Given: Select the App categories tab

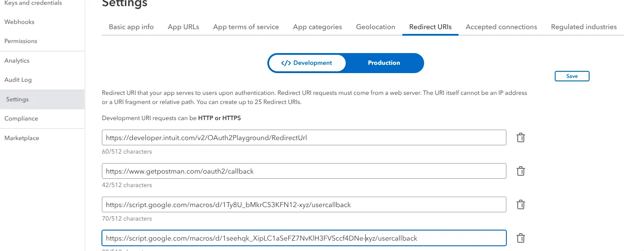Looking at the screenshot, I should click(x=317, y=27).
